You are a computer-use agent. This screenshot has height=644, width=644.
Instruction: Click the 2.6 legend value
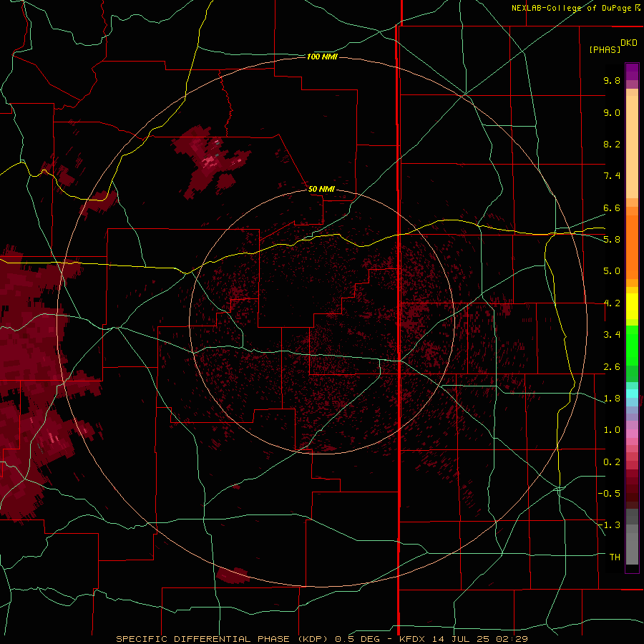[x=612, y=367]
